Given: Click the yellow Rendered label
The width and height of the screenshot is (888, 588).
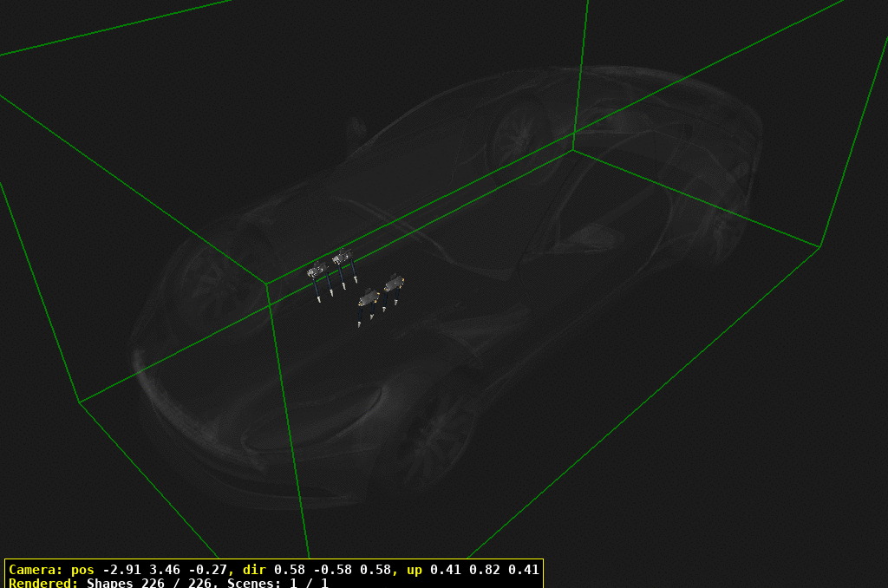Looking at the screenshot, I should click(x=43, y=583).
